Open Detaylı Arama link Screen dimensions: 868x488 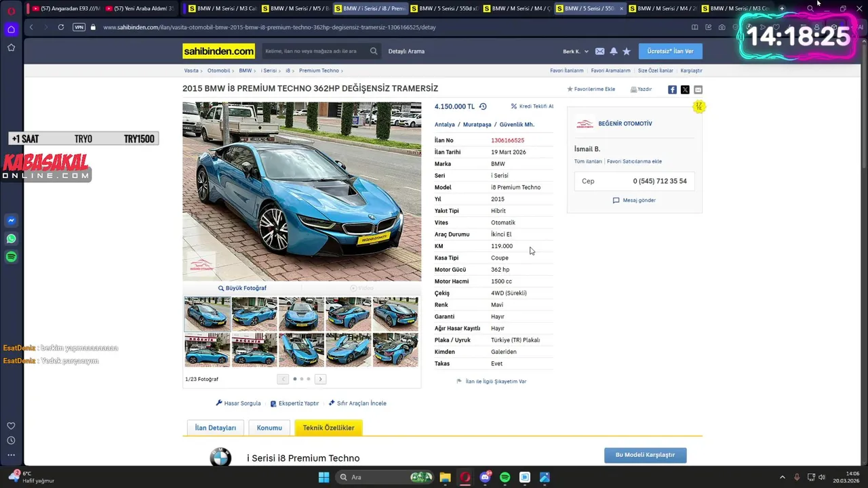406,52
